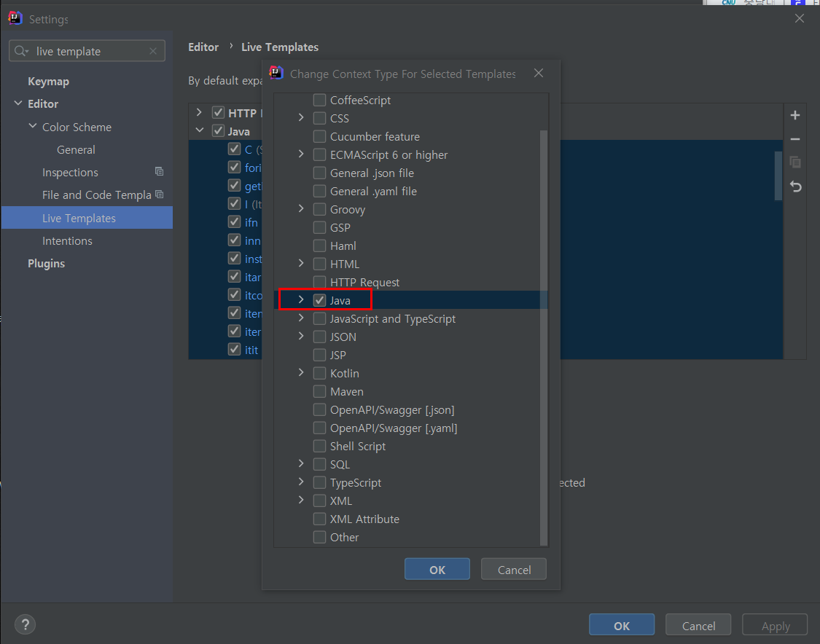
Task: Expand the Kotlin context node
Action: (301, 373)
